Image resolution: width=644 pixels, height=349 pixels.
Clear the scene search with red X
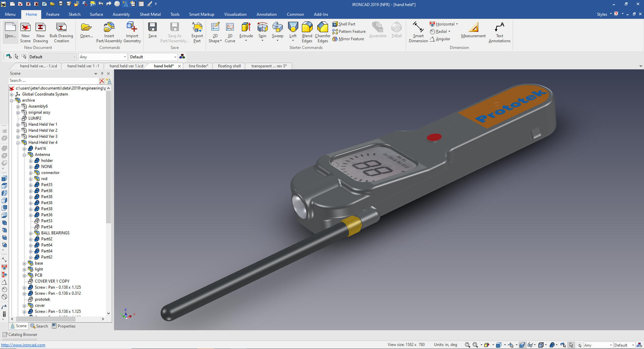click(x=102, y=81)
